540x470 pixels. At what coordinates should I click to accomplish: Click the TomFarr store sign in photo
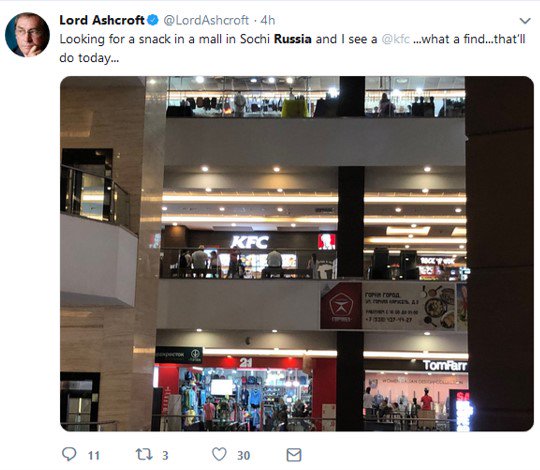coord(445,365)
